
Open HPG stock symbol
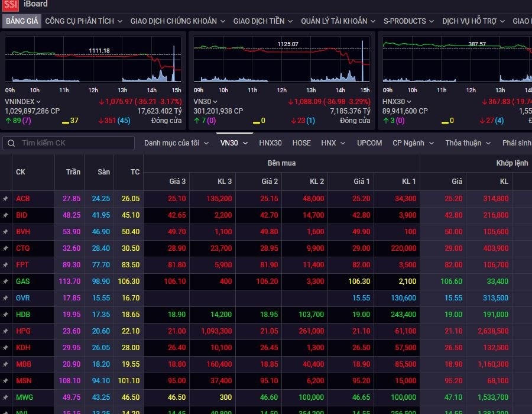(23, 331)
